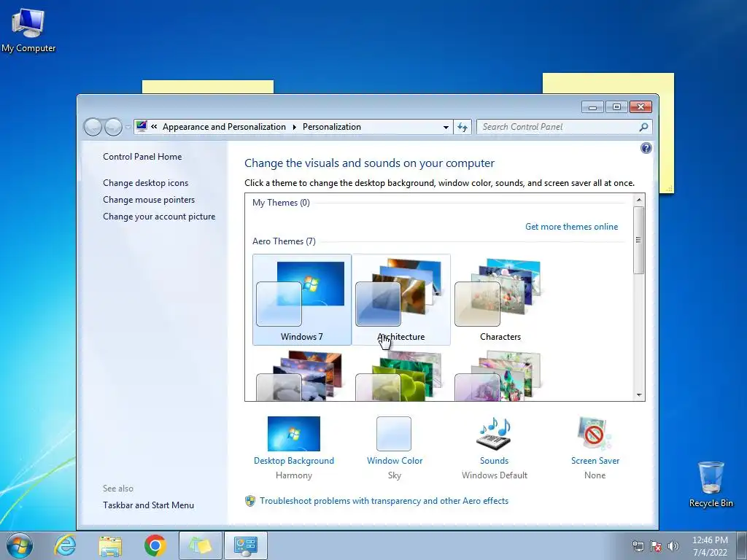Click the Back navigation arrow
The width and height of the screenshot is (747, 560).
(93, 127)
